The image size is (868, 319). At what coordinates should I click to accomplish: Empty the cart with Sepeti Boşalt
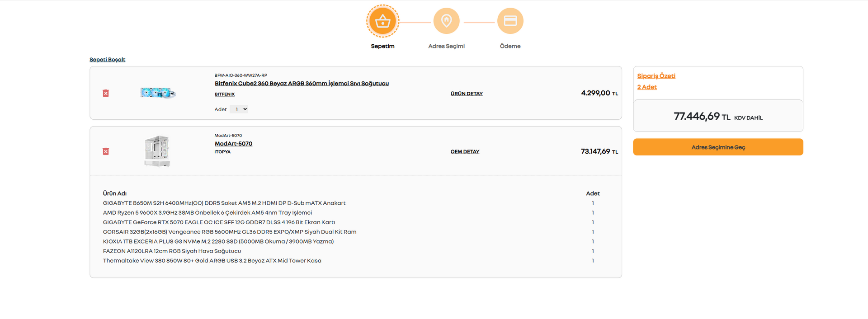click(107, 60)
